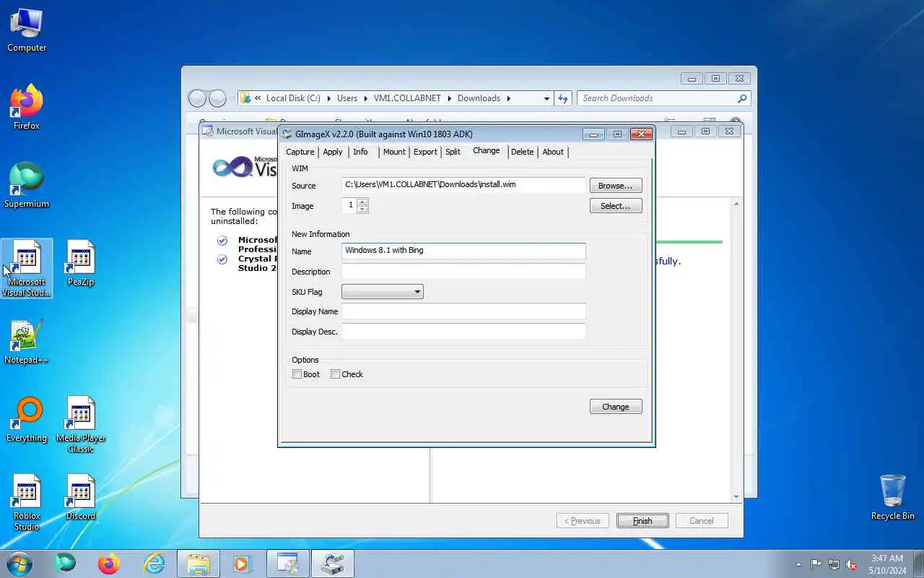Select the Roblox Studio desktop shortcut
The height and width of the screenshot is (578, 924).
point(27,503)
